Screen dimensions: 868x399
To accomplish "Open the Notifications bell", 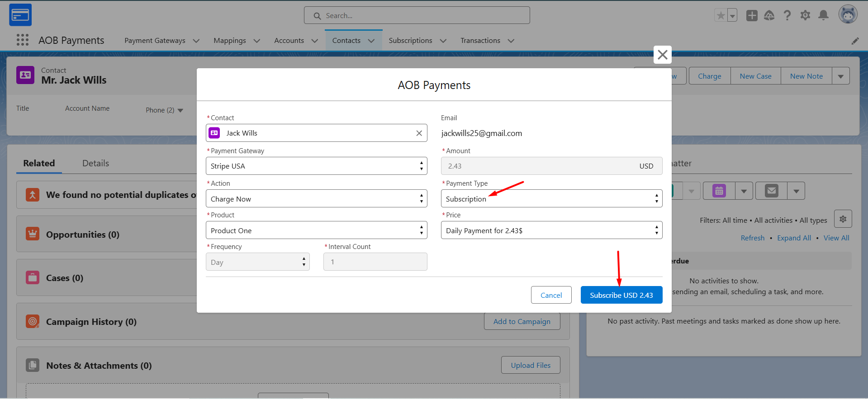I will click(x=824, y=16).
